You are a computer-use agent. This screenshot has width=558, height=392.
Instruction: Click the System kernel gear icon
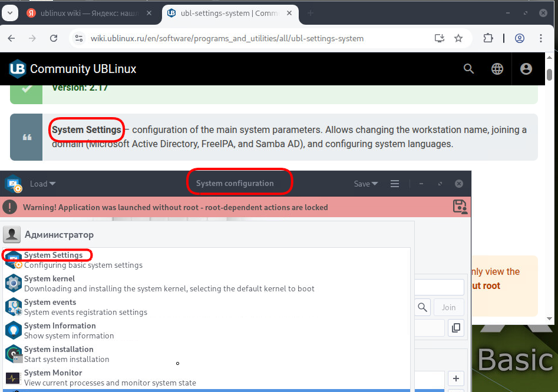(14, 283)
